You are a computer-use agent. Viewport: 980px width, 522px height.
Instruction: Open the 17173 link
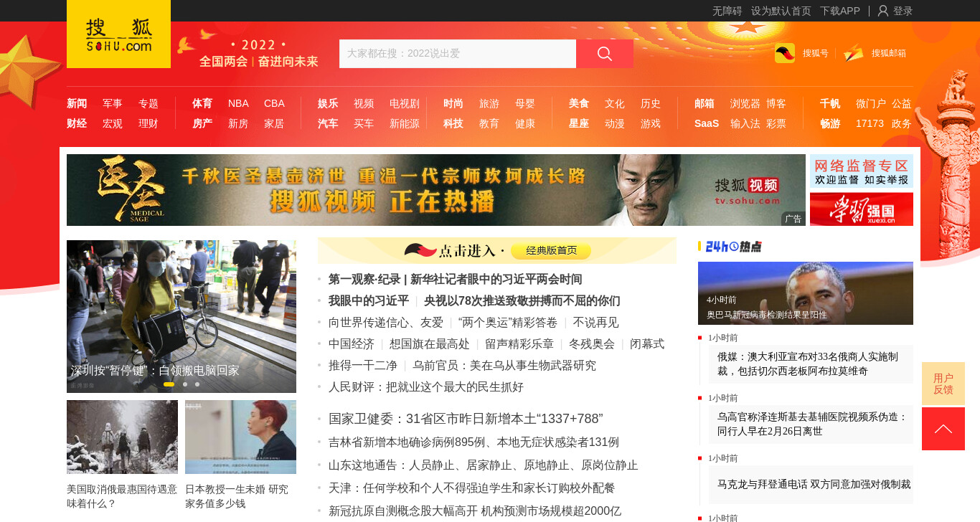(x=870, y=123)
